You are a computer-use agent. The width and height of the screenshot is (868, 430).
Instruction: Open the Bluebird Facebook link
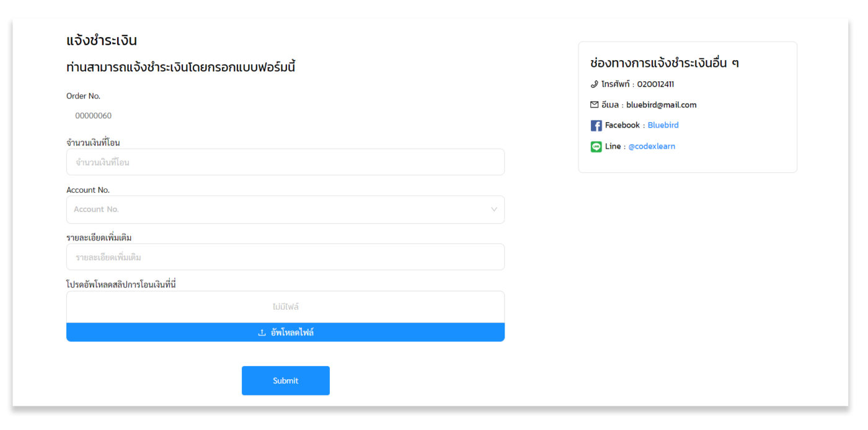coord(663,125)
